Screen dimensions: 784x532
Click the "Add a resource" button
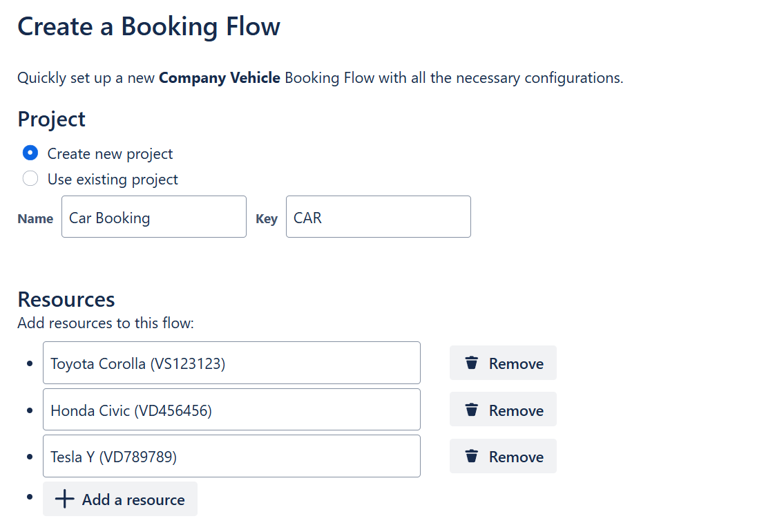120,500
